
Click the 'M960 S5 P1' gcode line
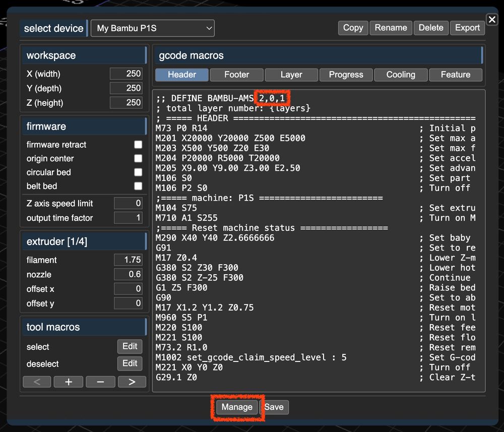[181, 318]
